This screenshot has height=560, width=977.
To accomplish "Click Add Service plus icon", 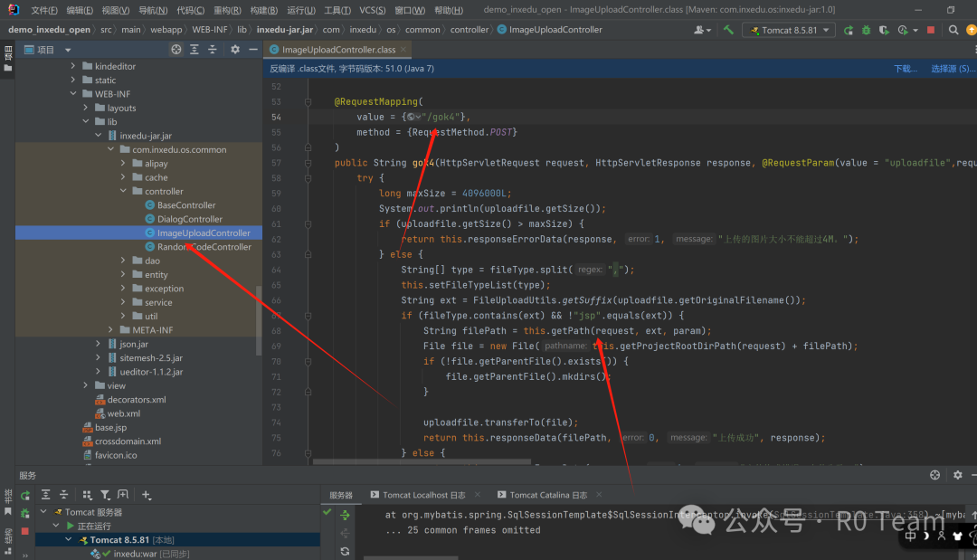I will [x=146, y=495].
